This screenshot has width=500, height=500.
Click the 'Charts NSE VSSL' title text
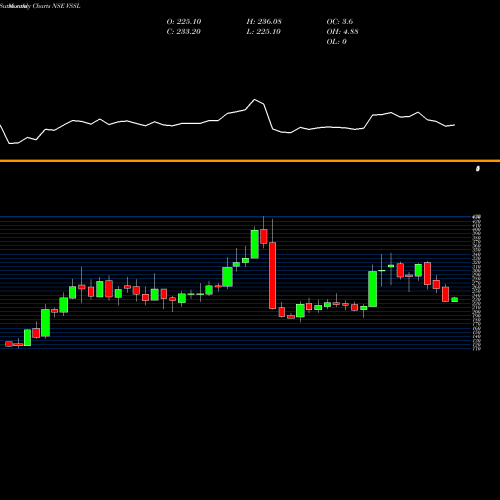[x=56, y=6]
